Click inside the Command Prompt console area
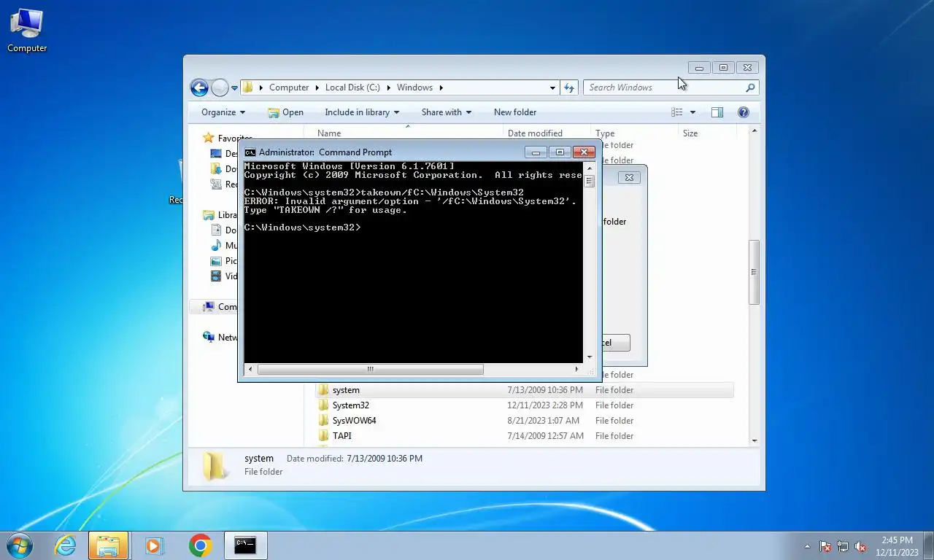 pos(413,262)
